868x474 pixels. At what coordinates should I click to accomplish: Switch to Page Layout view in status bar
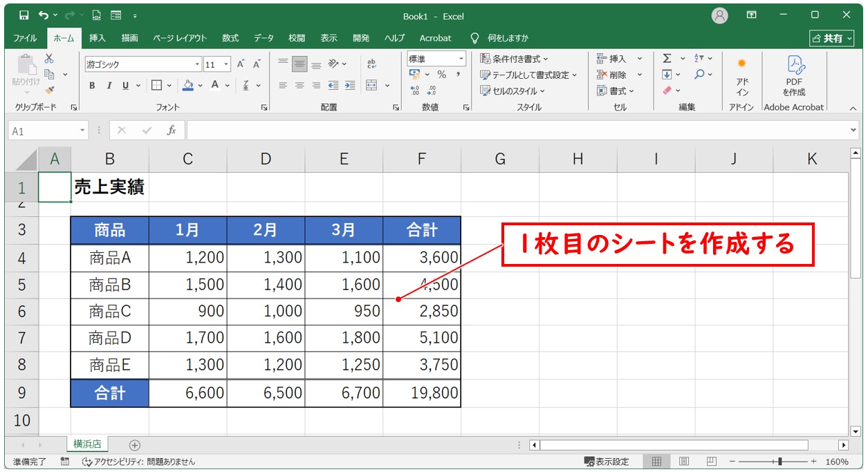pyautogui.click(x=683, y=462)
